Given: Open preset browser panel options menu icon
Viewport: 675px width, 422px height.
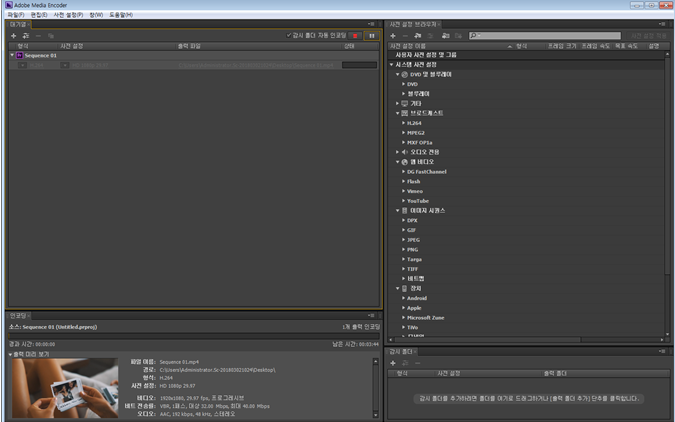Looking at the screenshot, I should [662, 24].
